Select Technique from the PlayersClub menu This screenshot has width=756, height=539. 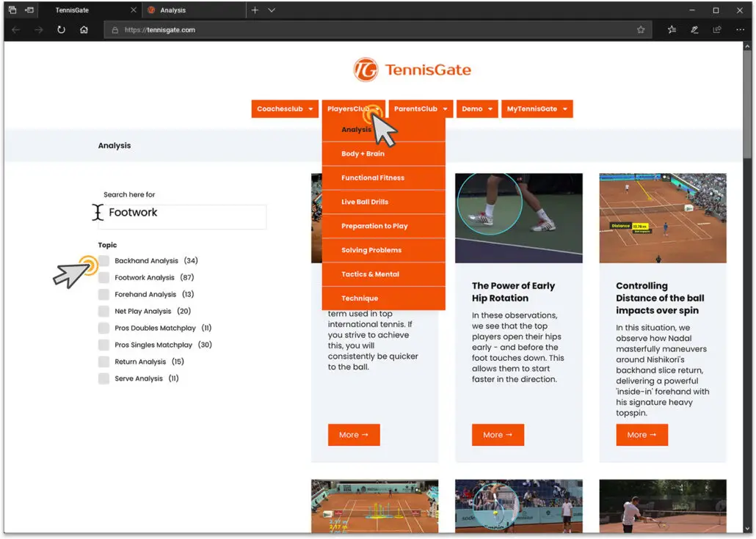coord(360,298)
